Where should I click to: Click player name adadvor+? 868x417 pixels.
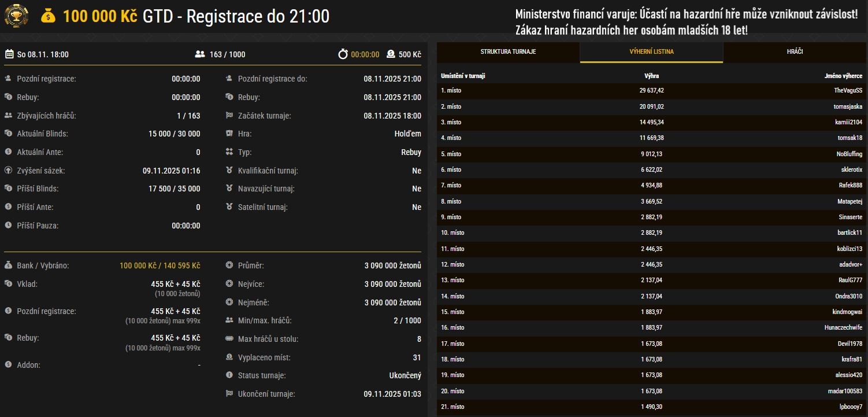(850, 264)
